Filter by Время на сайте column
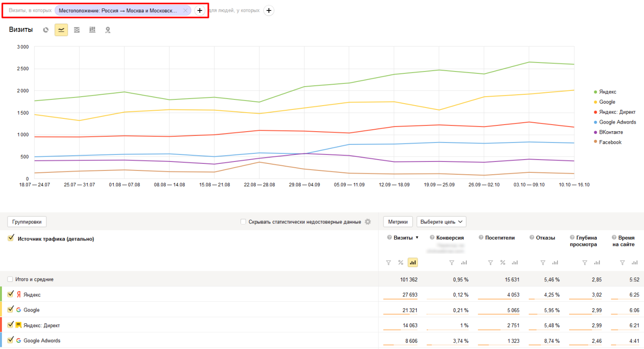 pyautogui.click(x=623, y=262)
